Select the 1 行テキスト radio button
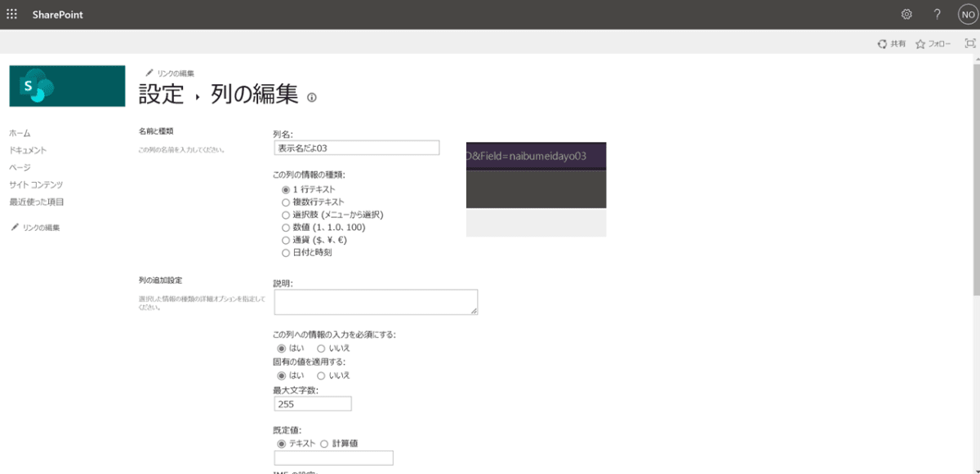The width and height of the screenshot is (980, 474). [x=286, y=189]
